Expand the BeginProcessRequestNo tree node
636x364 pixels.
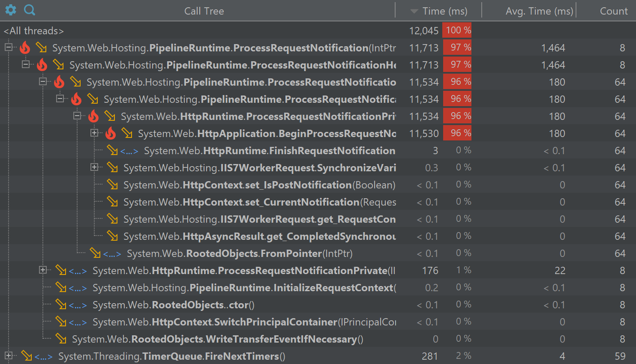(x=94, y=133)
